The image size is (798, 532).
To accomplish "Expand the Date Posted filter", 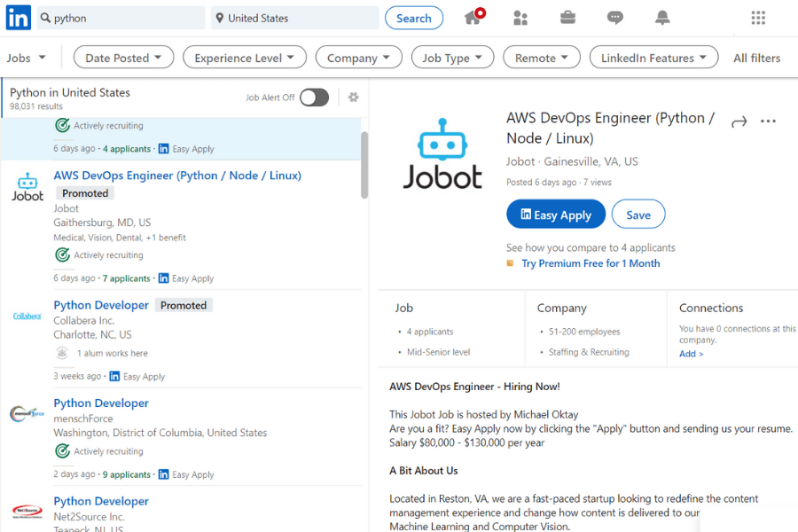I will (123, 57).
